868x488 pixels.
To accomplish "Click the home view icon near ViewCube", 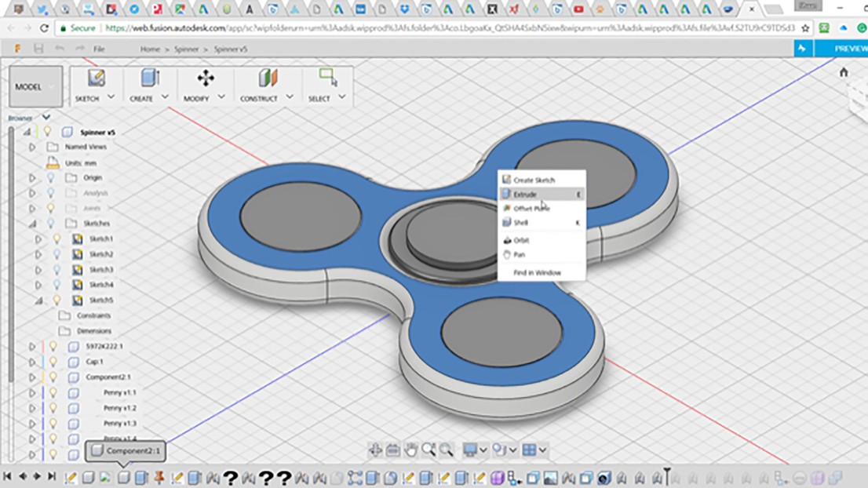I will (844, 72).
